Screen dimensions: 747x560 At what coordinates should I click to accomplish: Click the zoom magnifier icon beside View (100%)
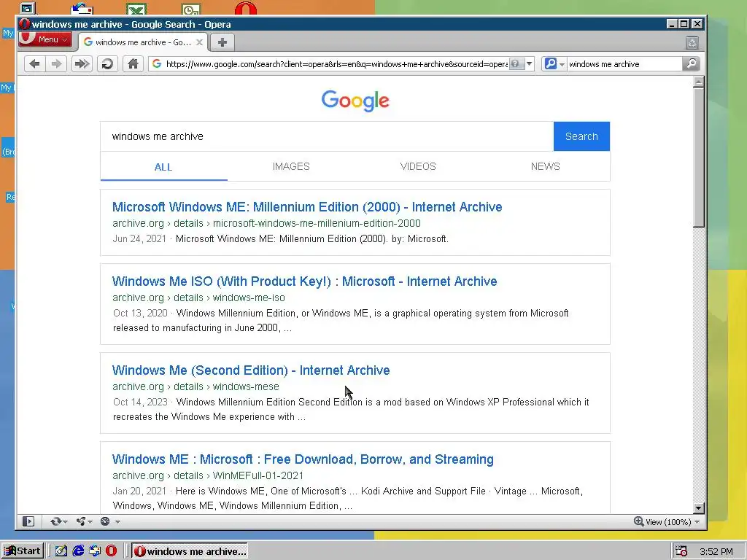639,521
